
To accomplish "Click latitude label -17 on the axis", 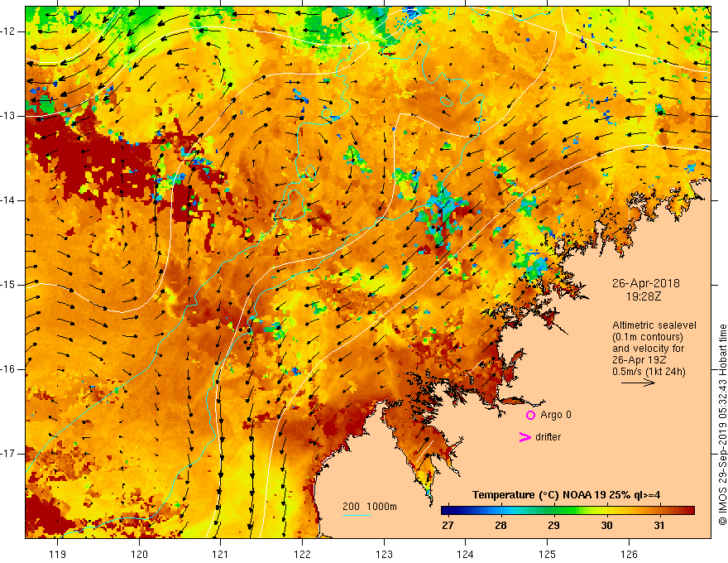I will click(x=9, y=454).
